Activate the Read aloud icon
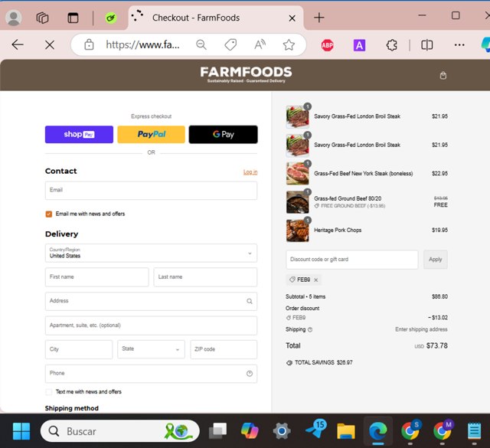 coord(260,44)
